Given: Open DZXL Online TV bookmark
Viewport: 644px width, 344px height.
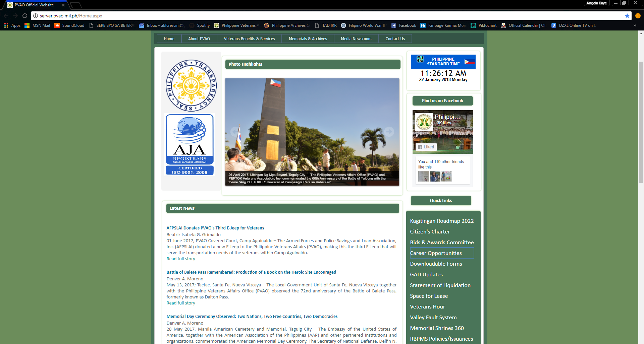Looking at the screenshot, I should pyautogui.click(x=574, y=25).
